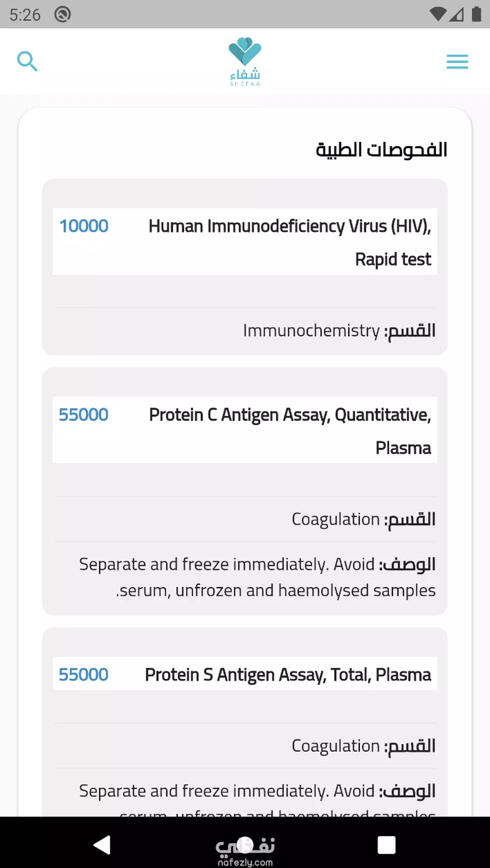
Task: Tap the search magnifier icon
Action: pos(27,61)
